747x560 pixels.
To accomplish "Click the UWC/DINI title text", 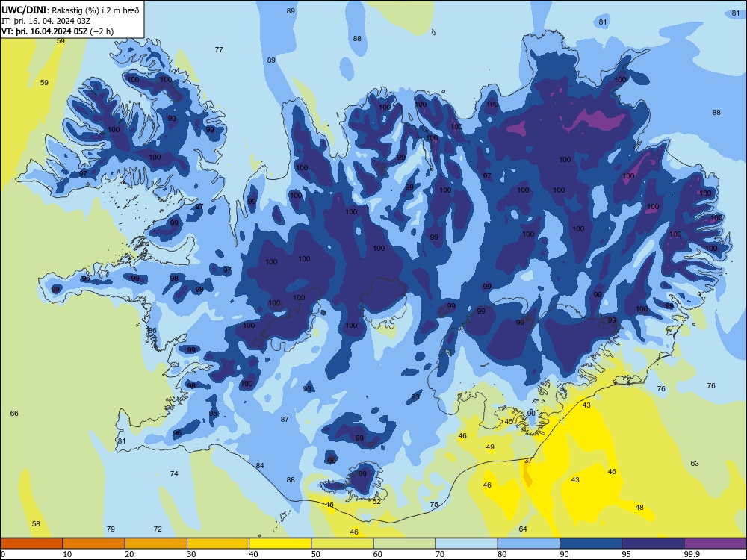I will coord(25,10).
